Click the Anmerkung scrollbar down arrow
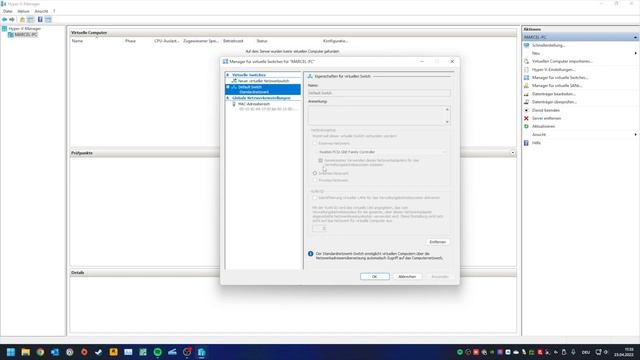 tap(447, 122)
